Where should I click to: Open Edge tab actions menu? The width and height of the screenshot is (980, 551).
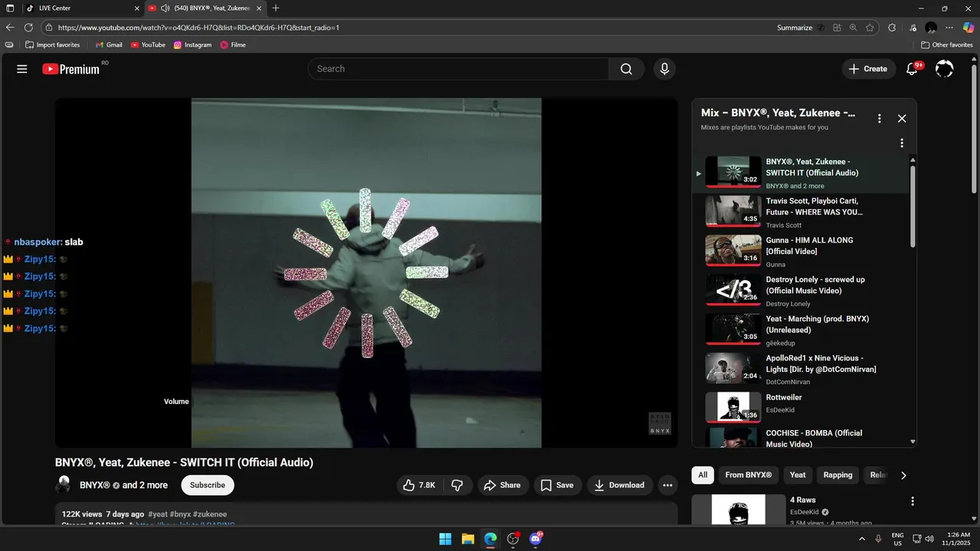click(10, 8)
